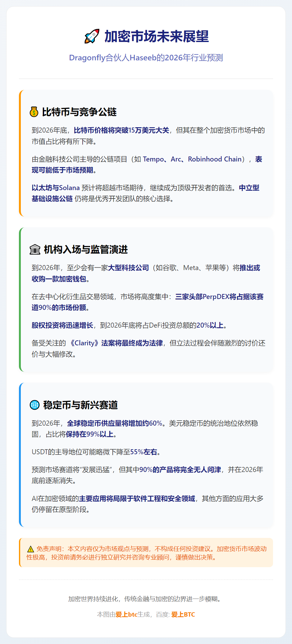Click the text 价与大幅修改

54,354
